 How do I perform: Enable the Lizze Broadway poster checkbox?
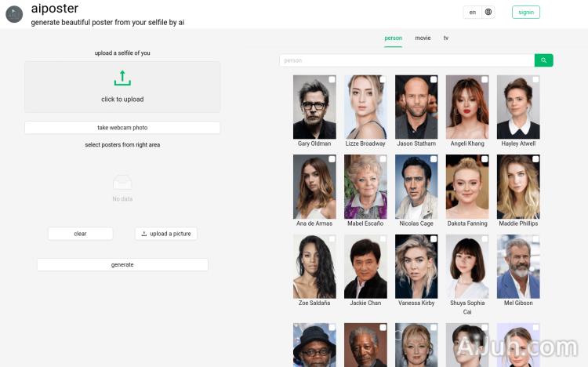pyautogui.click(x=383, y=80)
